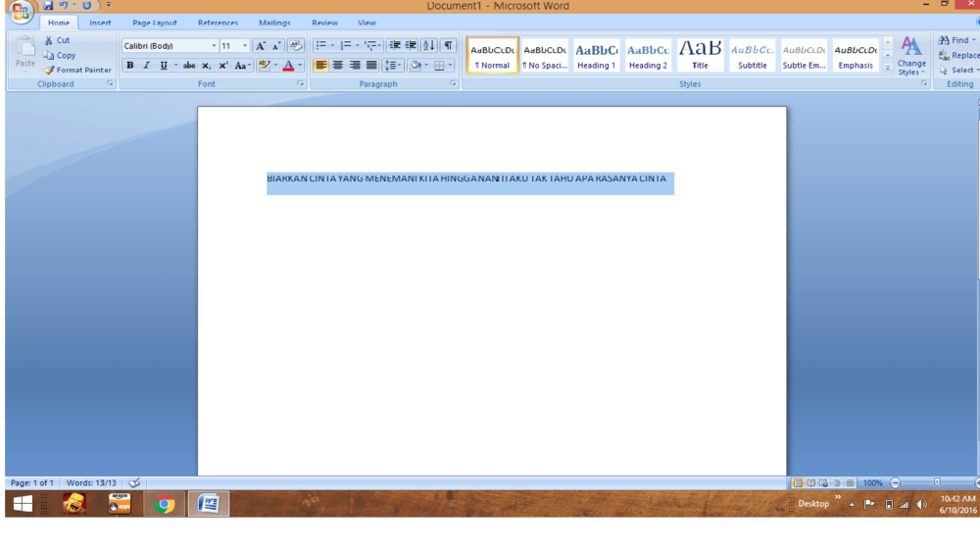Screen dimensions: 980x551
Task: Open the Find tool
Action: [956, 40]
